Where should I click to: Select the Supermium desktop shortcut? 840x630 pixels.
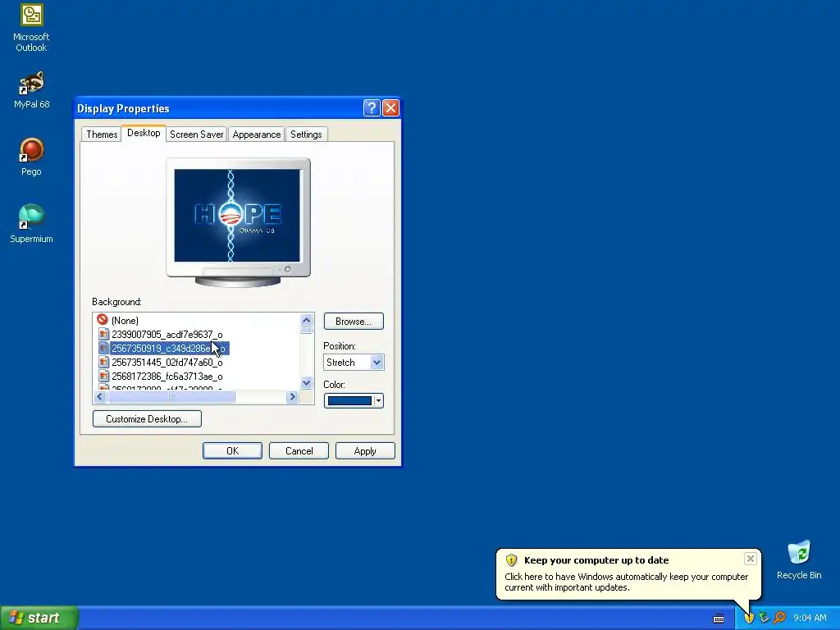point(31,223)
